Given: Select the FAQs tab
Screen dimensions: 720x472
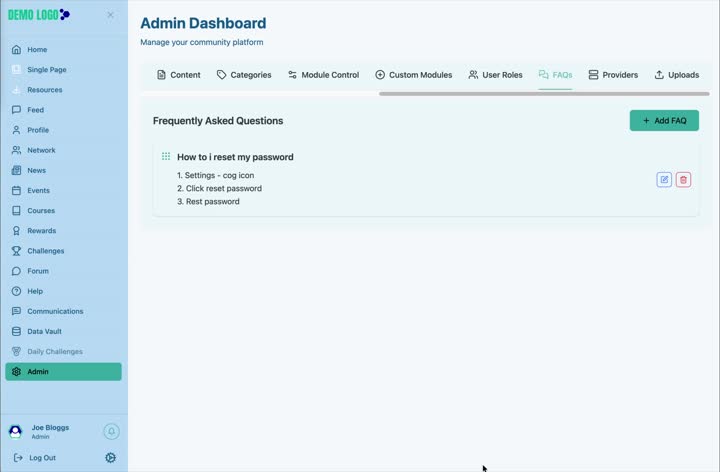Looking at the screenshot, I should point(555,75).
